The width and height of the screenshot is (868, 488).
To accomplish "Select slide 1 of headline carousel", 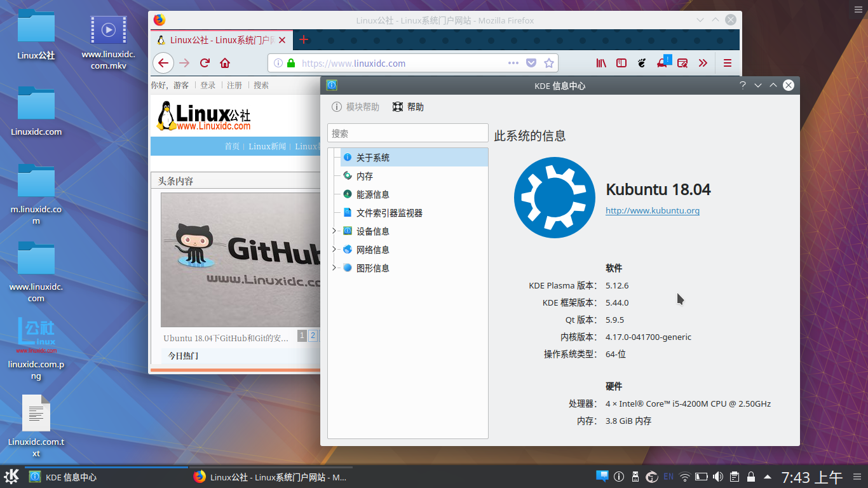I will [302, 335].
